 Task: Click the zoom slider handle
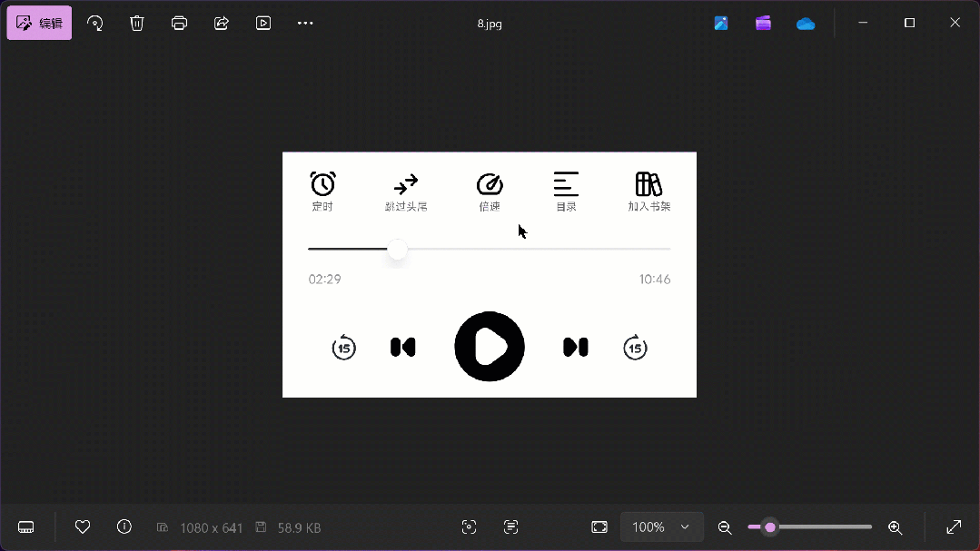[770, 527]
